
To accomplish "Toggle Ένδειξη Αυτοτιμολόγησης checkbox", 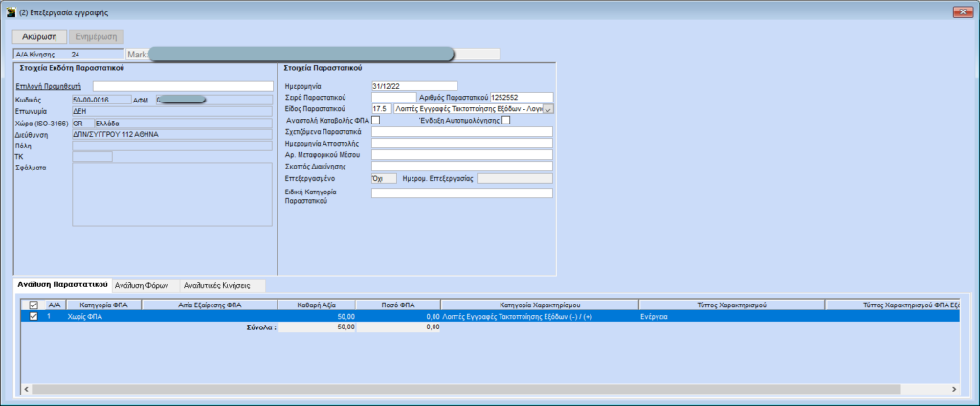I will (506, 120).
